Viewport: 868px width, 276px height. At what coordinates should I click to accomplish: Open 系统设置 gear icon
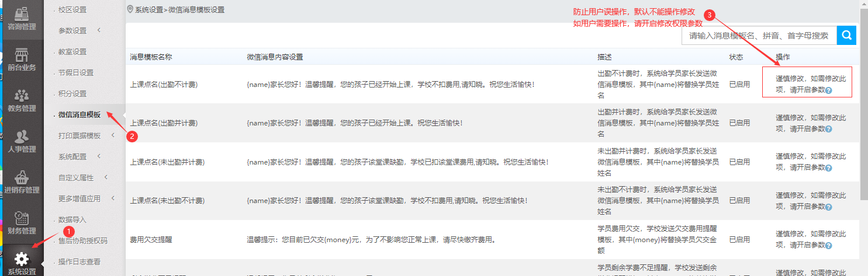tap(22, 258)
